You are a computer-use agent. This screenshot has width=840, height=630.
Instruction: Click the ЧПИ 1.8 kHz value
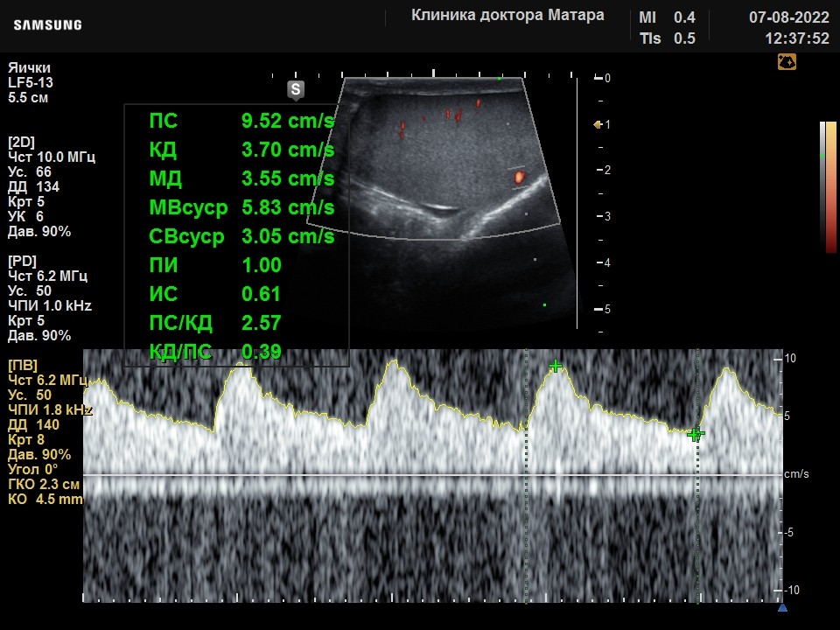coord(50,409)
